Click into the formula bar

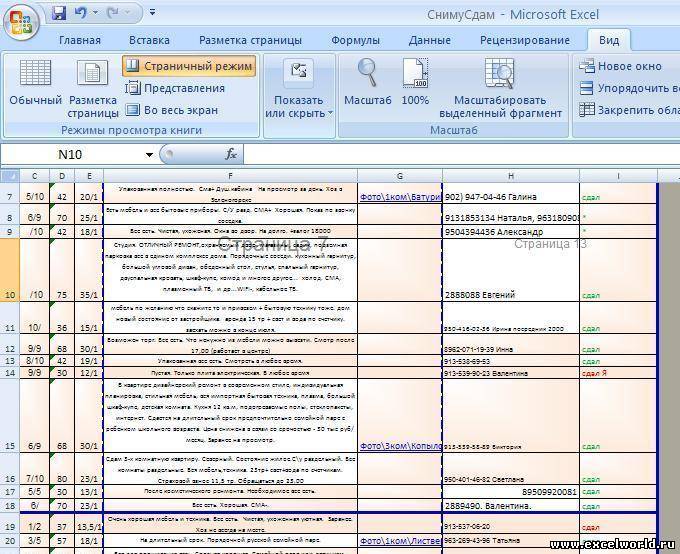(461, 154)
